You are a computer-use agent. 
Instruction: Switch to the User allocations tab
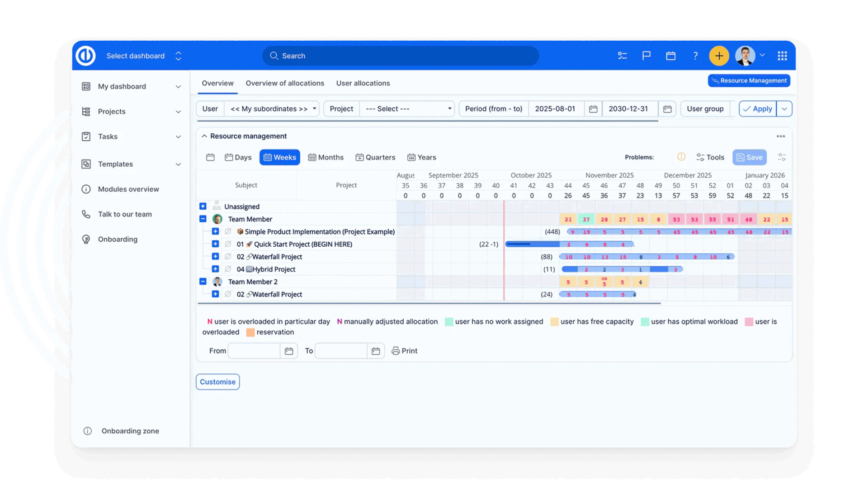click(x=363, y=83)
